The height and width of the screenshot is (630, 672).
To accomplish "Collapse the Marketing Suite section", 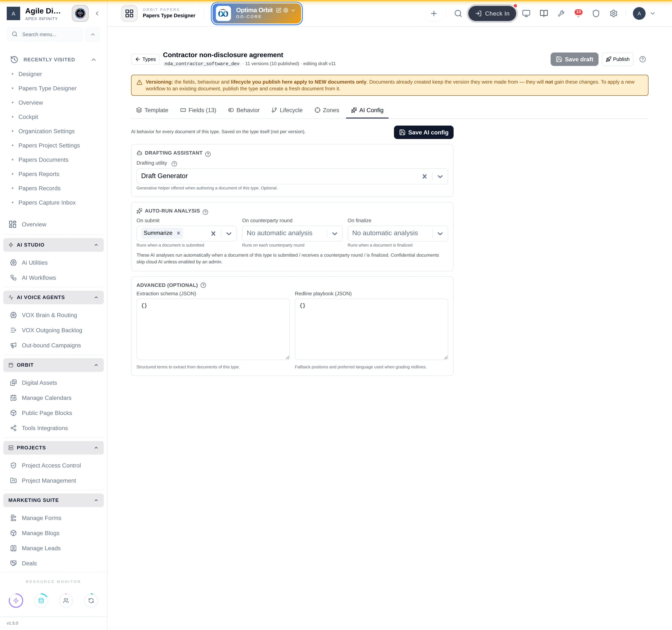I will [96, 500].
